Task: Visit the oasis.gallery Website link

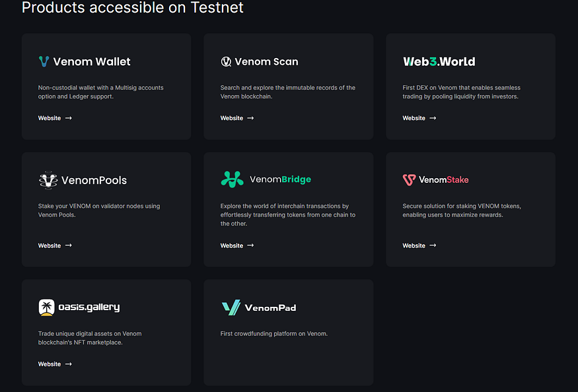Action: click(50, 364)
